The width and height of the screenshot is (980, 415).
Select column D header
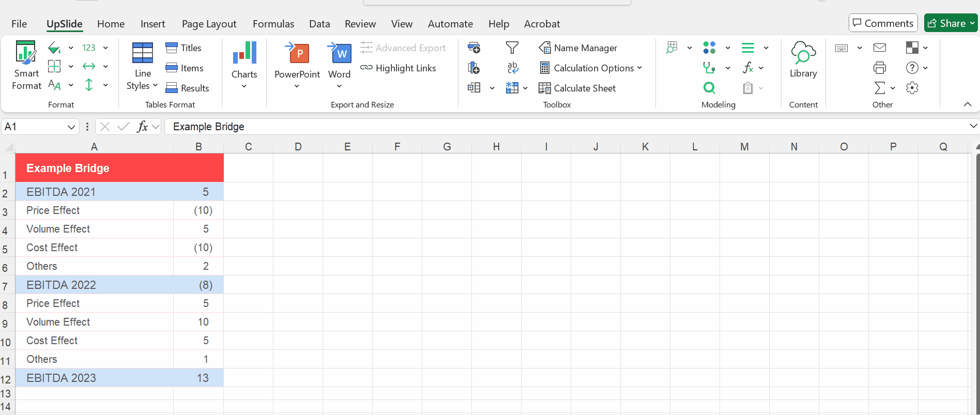(x=298, y=147)
